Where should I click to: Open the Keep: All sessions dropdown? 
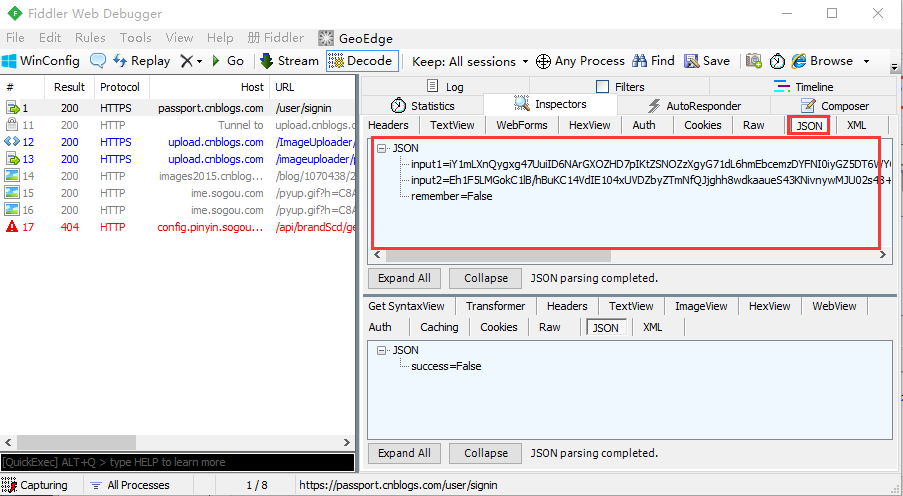point(470,61)
